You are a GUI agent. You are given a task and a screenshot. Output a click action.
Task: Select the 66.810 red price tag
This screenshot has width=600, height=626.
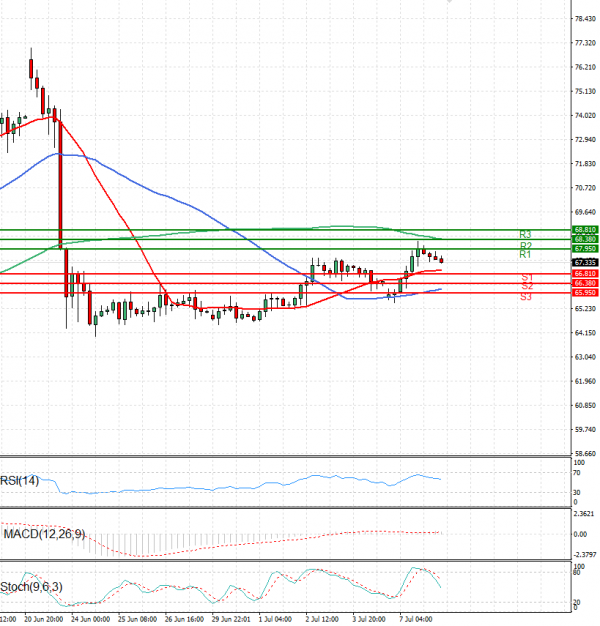pyautogui.click(x=585, y=273)
